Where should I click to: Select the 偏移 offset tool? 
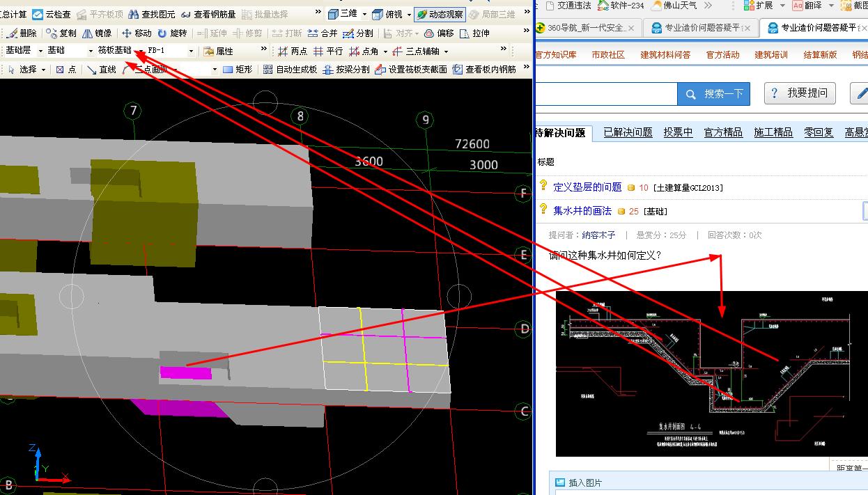click(x=439, y=33)
